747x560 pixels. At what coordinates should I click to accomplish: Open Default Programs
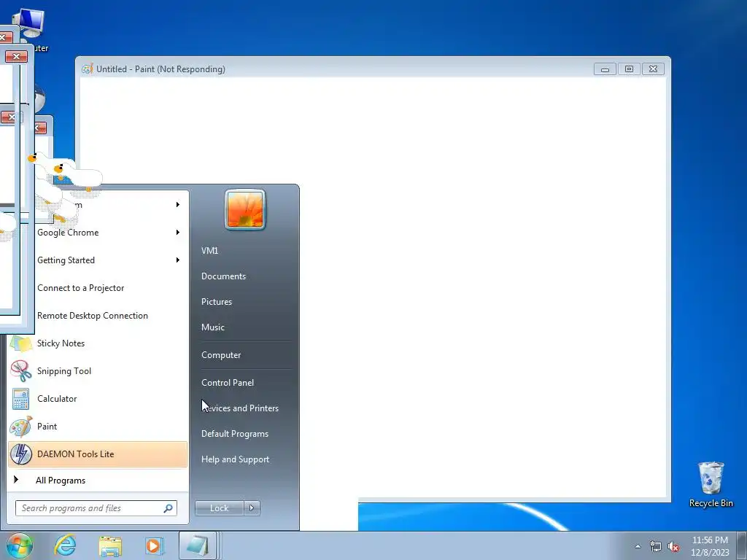tap(235, 434)
